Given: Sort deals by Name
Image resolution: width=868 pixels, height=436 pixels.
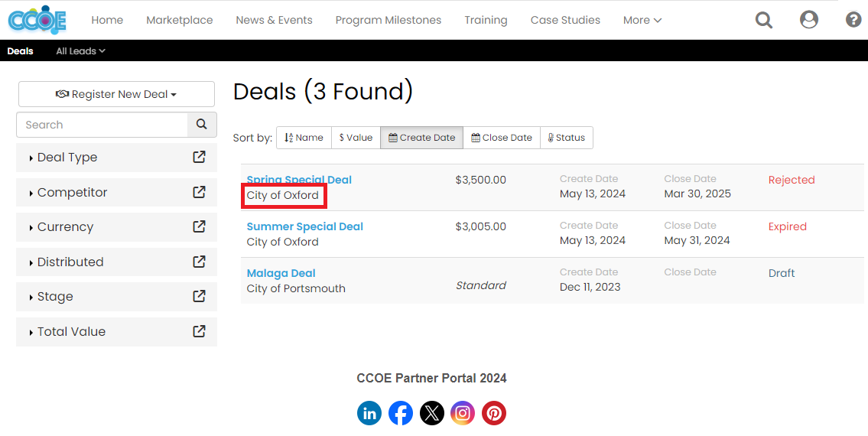Looking at the screenshot, I should tap(304, 138).
